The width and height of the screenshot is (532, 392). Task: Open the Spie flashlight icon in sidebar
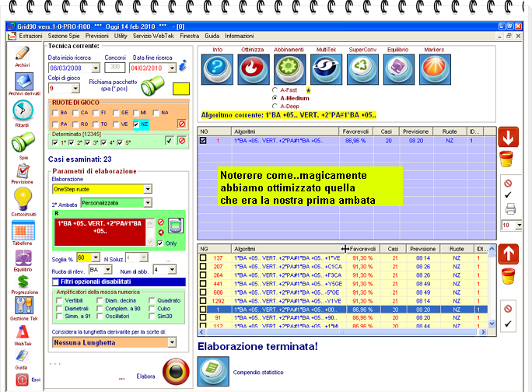coord(23,142)
